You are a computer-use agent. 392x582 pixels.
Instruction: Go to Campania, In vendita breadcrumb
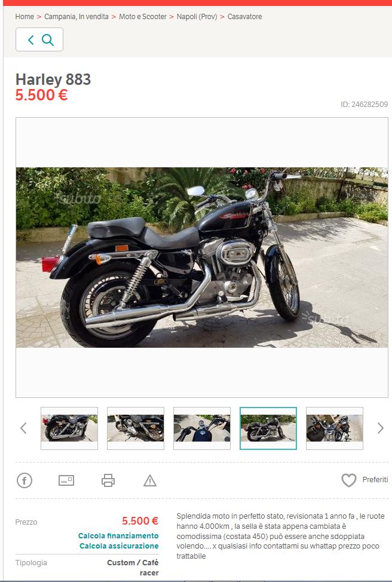pyautogui.click(x=76, y=17)
